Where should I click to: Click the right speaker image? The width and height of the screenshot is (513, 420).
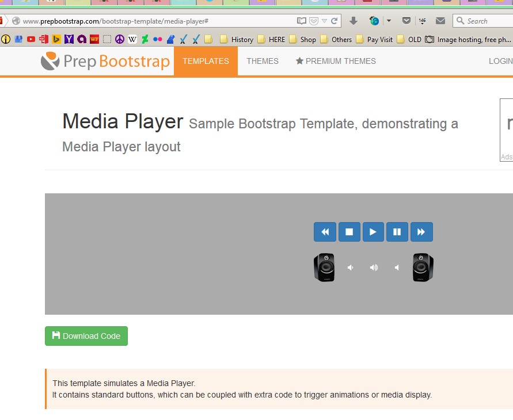(423, 268)
